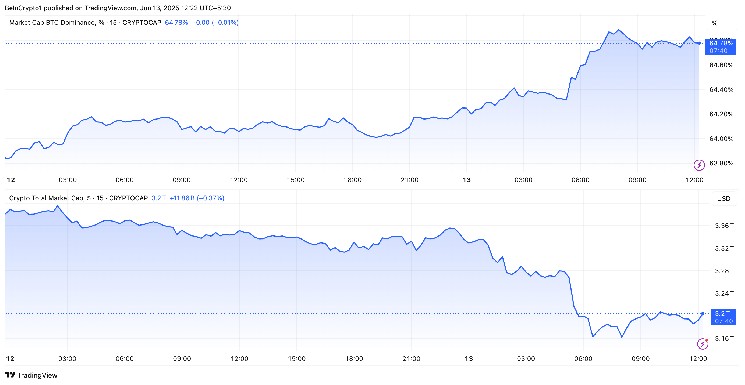
Task: Click the dotted last-price line in the top chart
Action: 352,43
